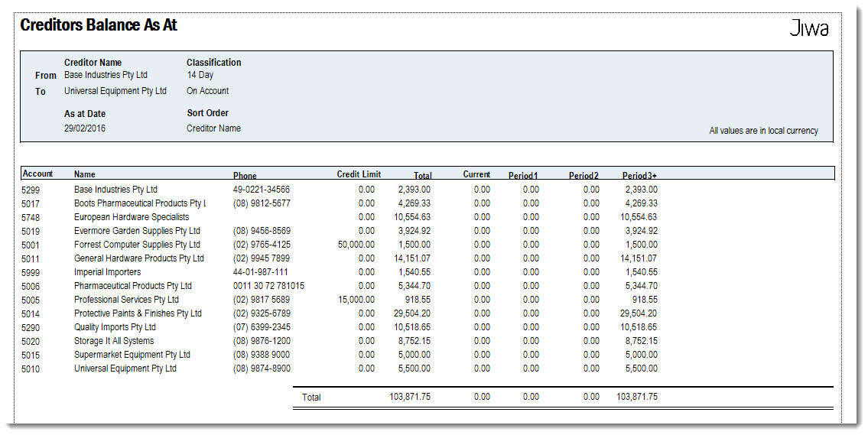Select grand total 103,871.75 under Period3+

point(637,397)
